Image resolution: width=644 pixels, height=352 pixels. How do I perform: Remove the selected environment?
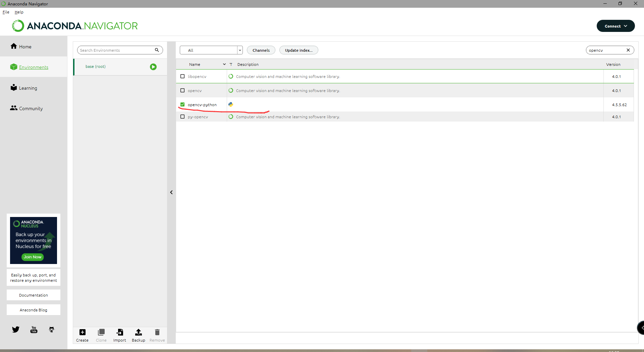[x=157, y=335]
